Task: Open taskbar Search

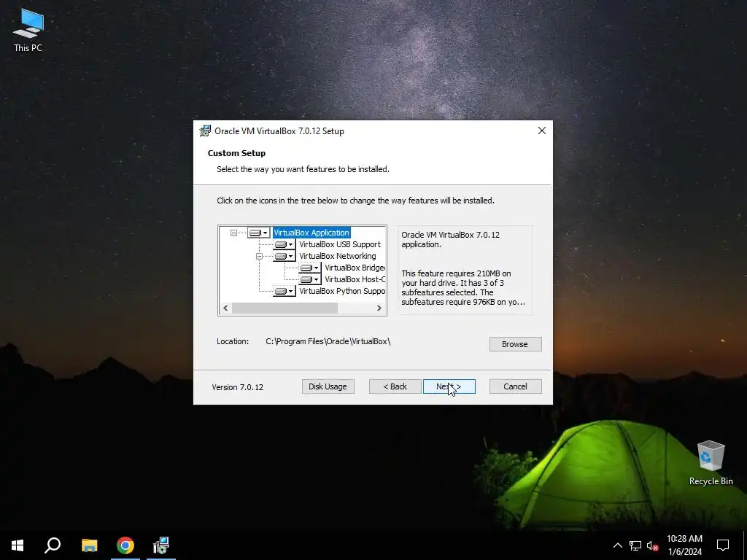Action: coord(53,545)
